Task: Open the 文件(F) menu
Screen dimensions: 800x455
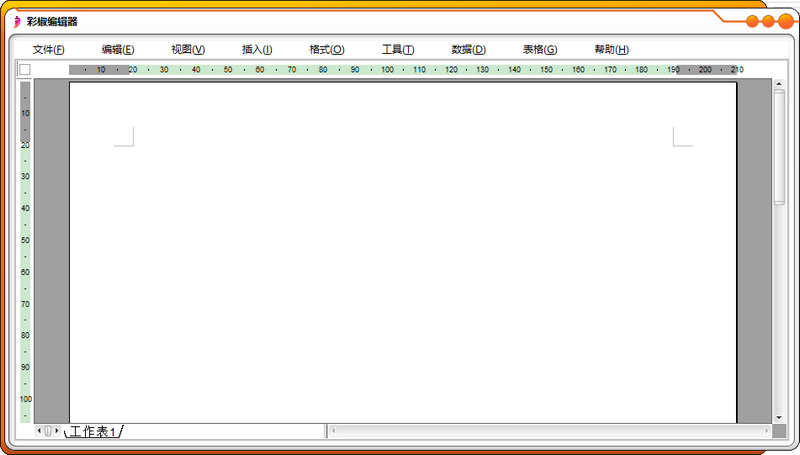Action: 48,49
